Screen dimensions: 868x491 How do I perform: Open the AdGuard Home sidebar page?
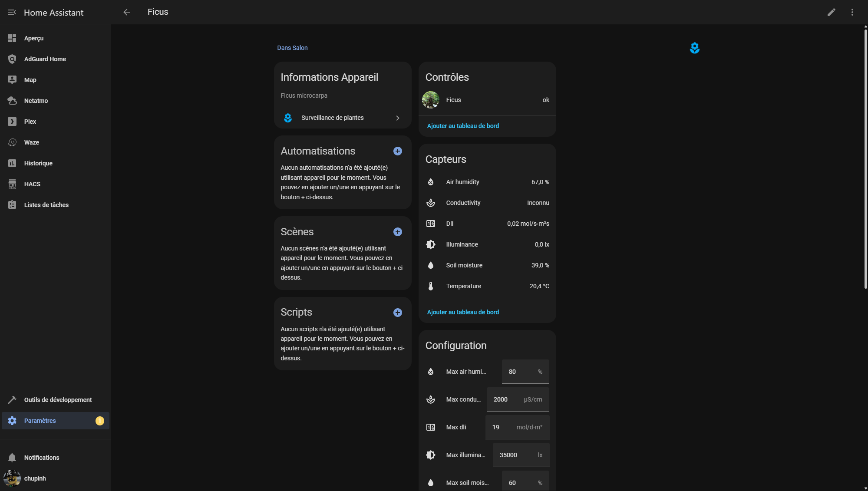[x=45, y=59]
